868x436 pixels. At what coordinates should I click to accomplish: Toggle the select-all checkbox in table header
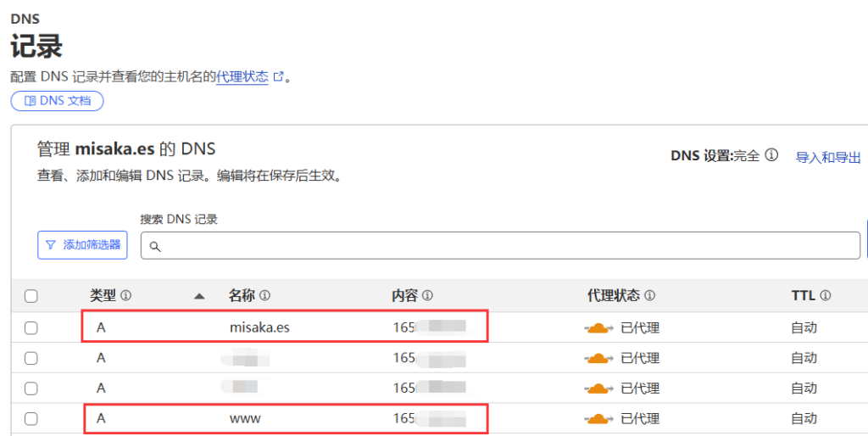(x=31, y=296)
